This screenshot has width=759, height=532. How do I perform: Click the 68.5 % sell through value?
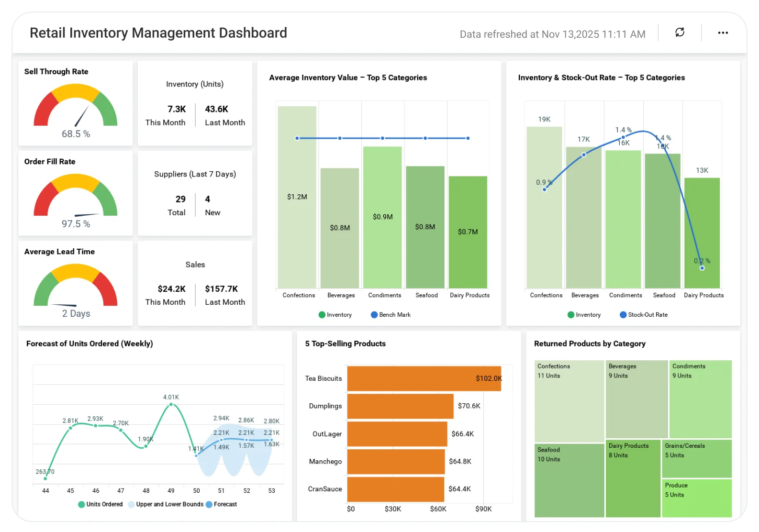[76, 134]
